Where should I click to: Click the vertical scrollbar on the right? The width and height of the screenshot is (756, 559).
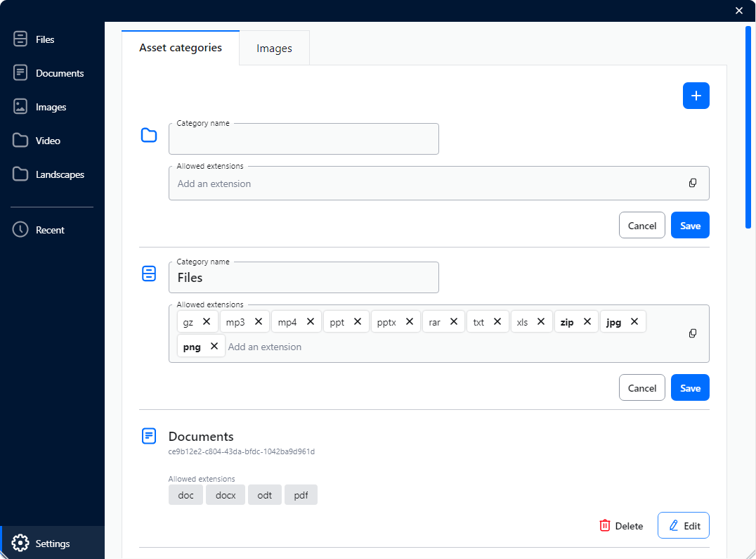pyautogui.click(x=748, y=127)
